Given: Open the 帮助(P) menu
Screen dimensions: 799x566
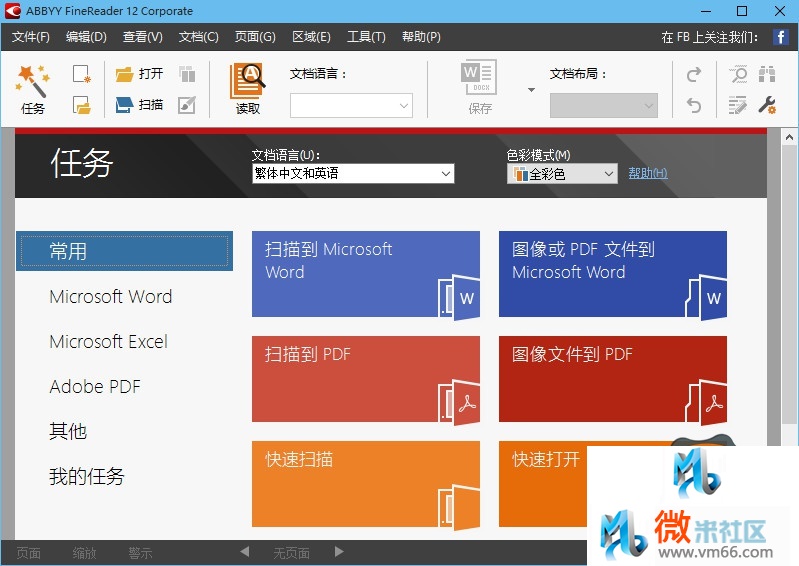Looking at the screenshot, I should click(x=421, y=37).
